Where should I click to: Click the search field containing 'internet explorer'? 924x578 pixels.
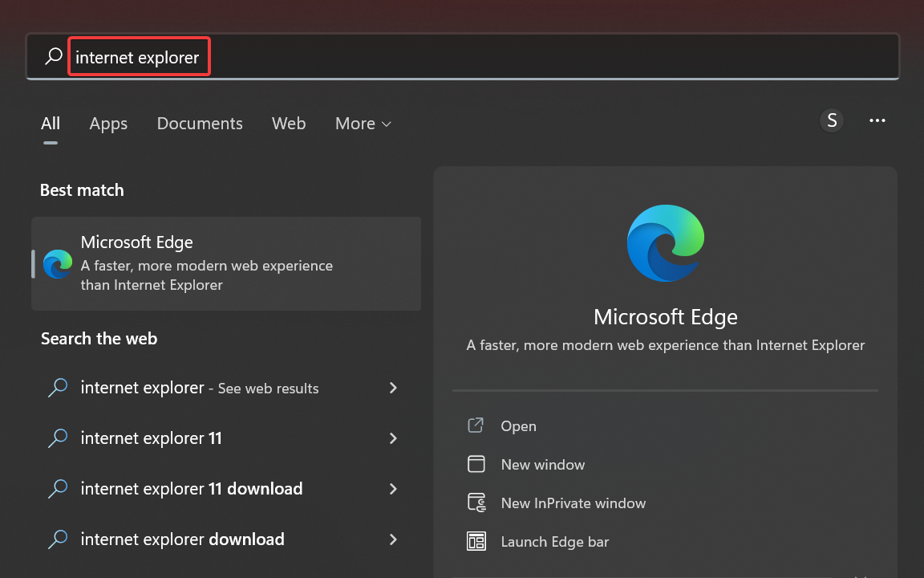point(463,57)
